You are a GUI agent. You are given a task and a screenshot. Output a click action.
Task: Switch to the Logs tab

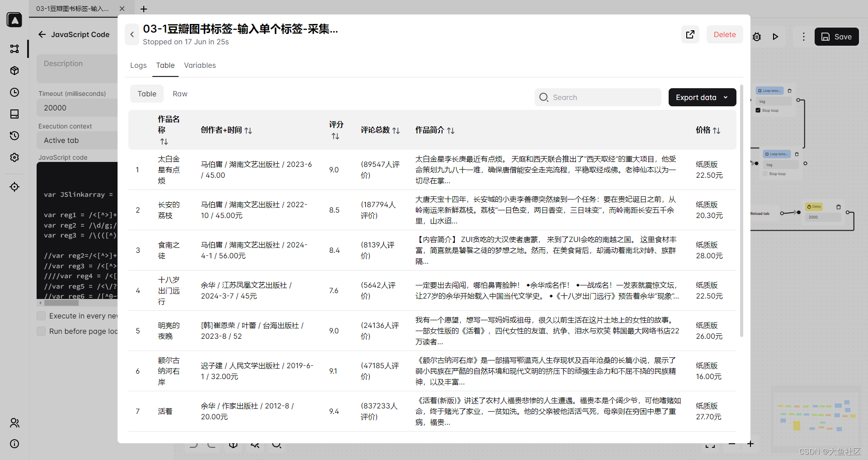tap(138, 65)
